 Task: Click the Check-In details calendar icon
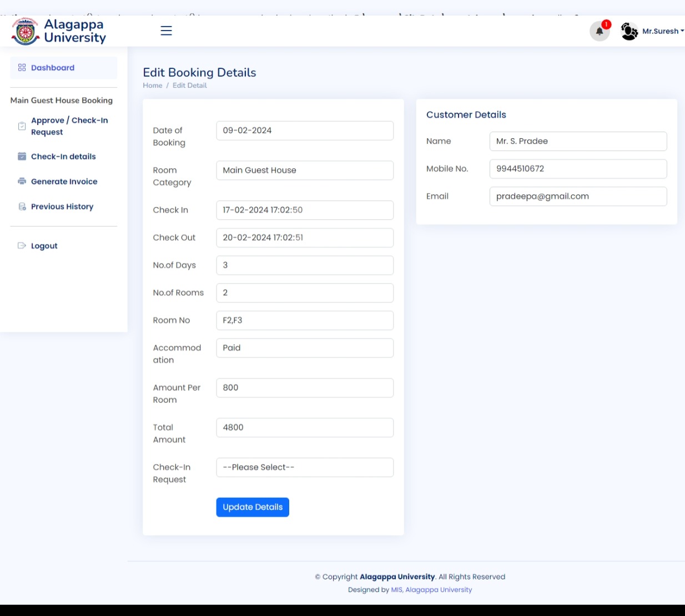22,156
